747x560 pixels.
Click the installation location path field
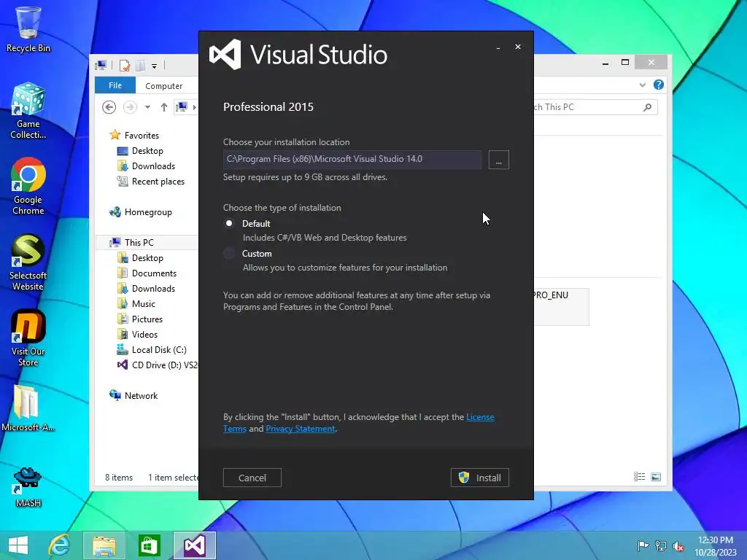pyautogui.click(x=352, y=160)
